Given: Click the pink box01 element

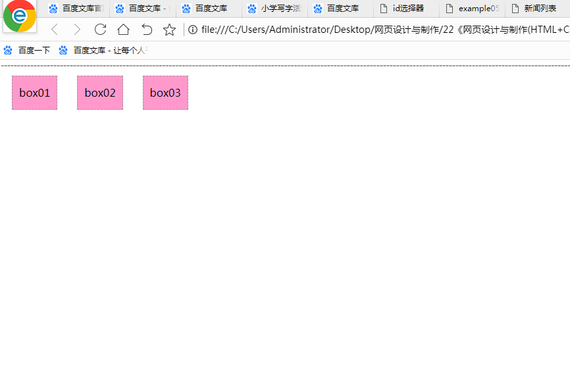Looking at the screenshot, I should (x=35, y=93).
